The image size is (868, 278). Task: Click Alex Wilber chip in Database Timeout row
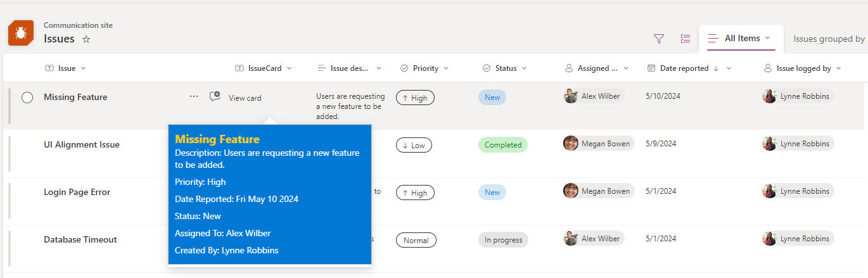click(594, 238)
